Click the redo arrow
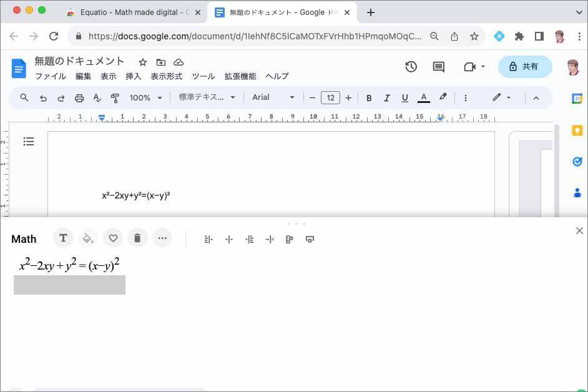This screenshot has height=392, width=588. [x=61, y=98]
